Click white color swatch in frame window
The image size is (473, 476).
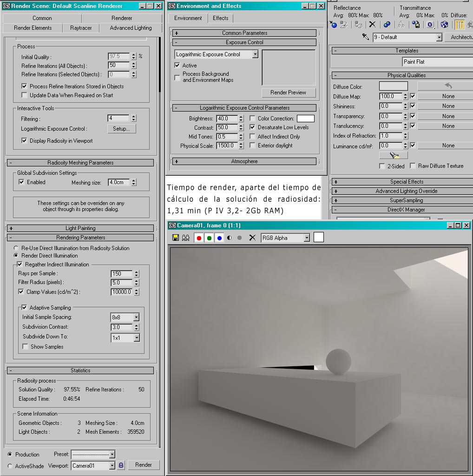pyautogui.click(x=319, y=237)
